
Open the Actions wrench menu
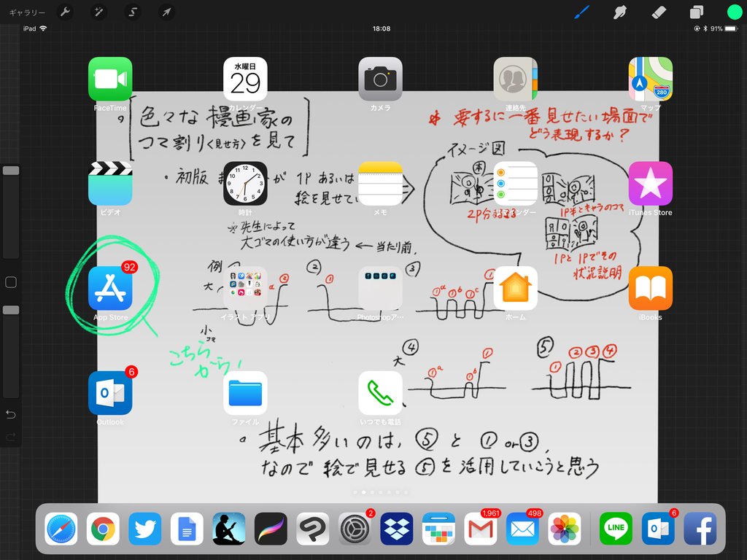click(x=65, y=12)
